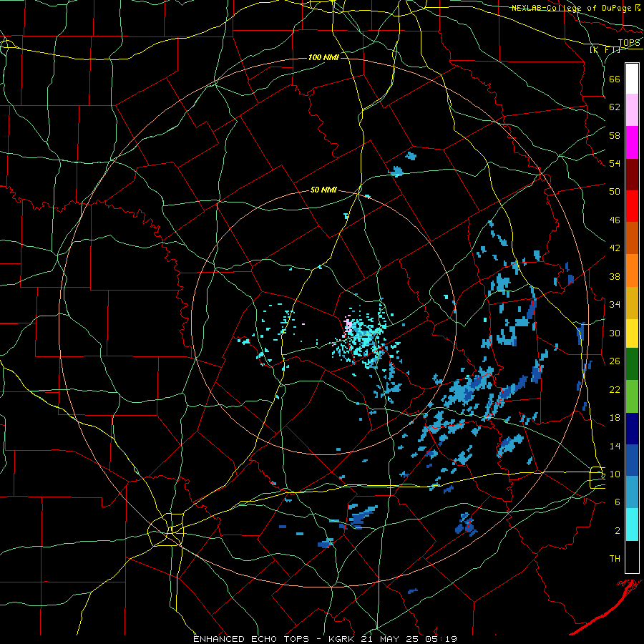Screen dimensions: 644x644
Task: Click the legend value '66'
Action: [615, 79]
